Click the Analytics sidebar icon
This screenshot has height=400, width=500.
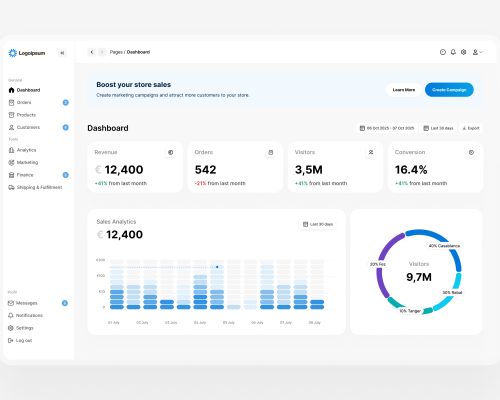point(11,150)
